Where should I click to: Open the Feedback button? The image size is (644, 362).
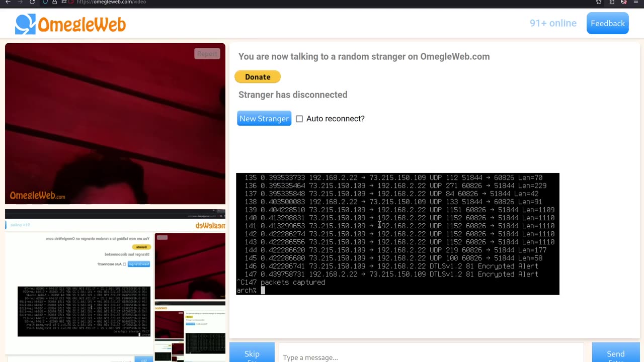(x=608, y=24)
